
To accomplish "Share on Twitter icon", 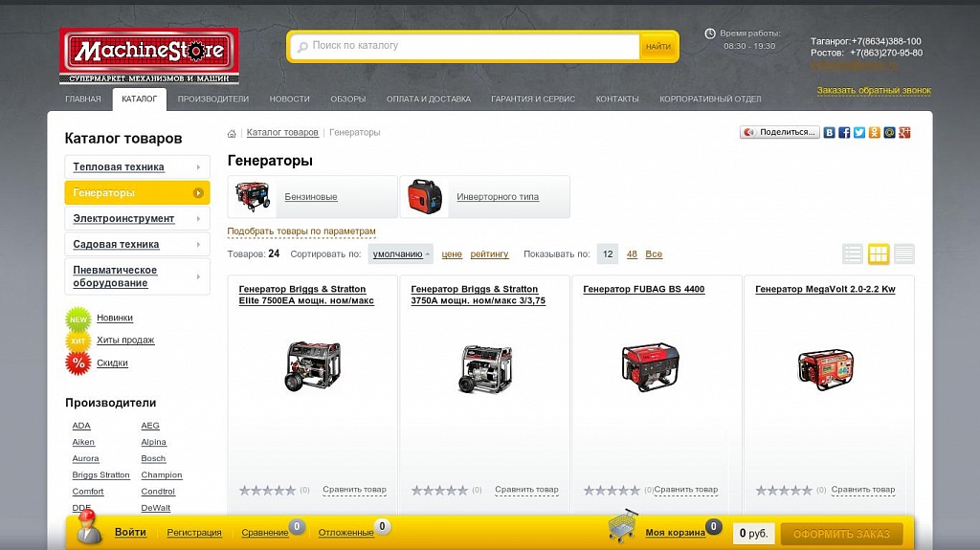I will point(859,133).
